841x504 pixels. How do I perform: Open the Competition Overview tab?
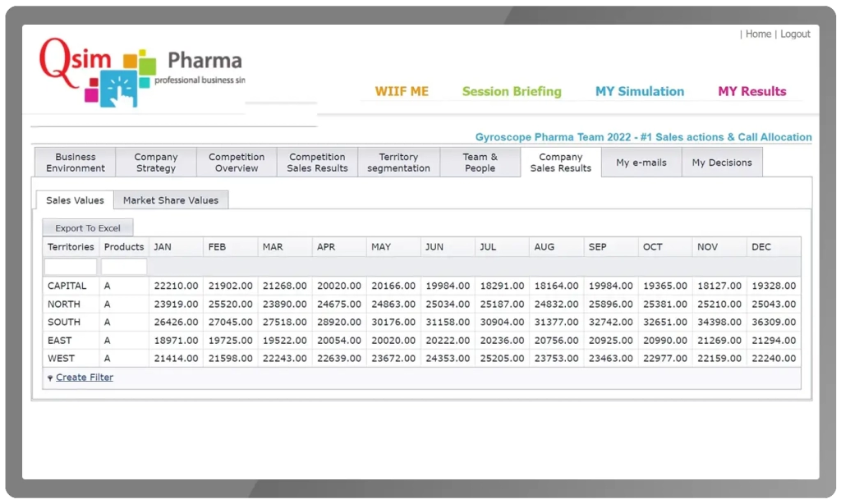click(x=237, y=163)
